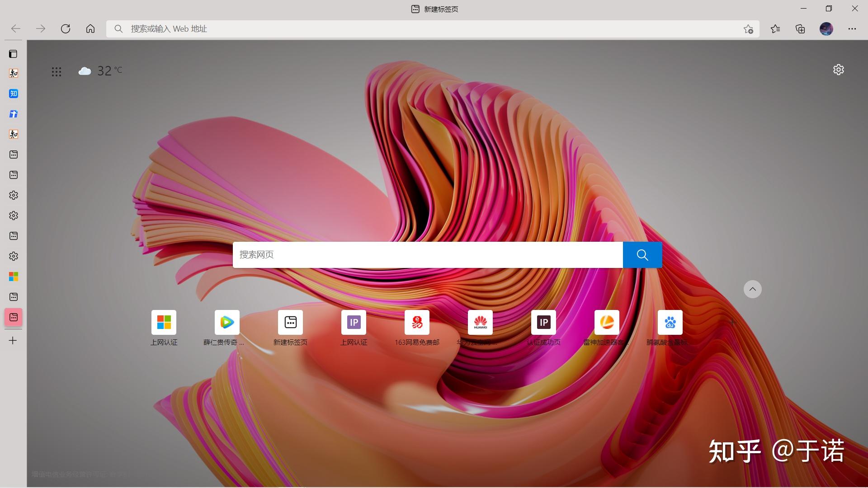Screen dimensions: 868x488
Task: Toggle the vertical tabs panel at sidebar top
Action: click(x=13, y=54)
